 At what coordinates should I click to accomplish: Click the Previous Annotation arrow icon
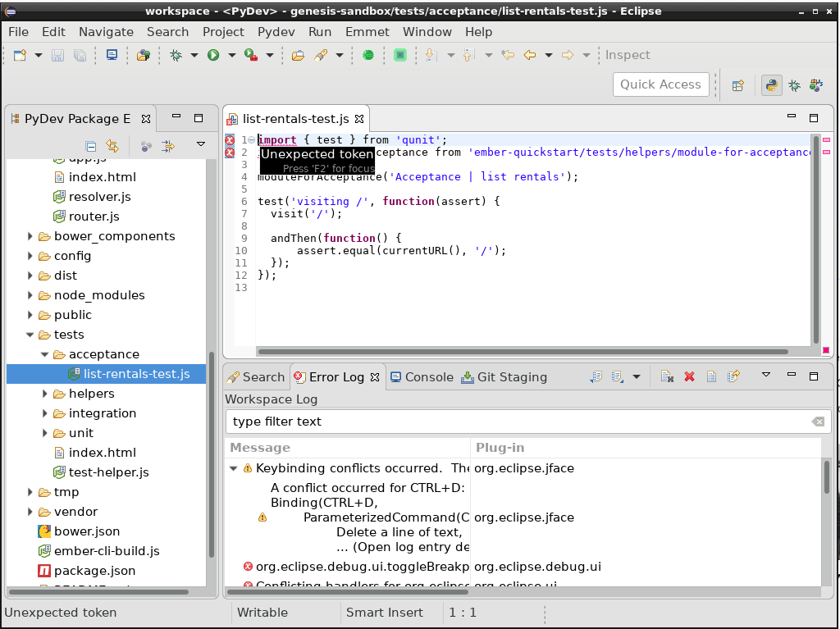pyautogui.click(x=468, y=55)
